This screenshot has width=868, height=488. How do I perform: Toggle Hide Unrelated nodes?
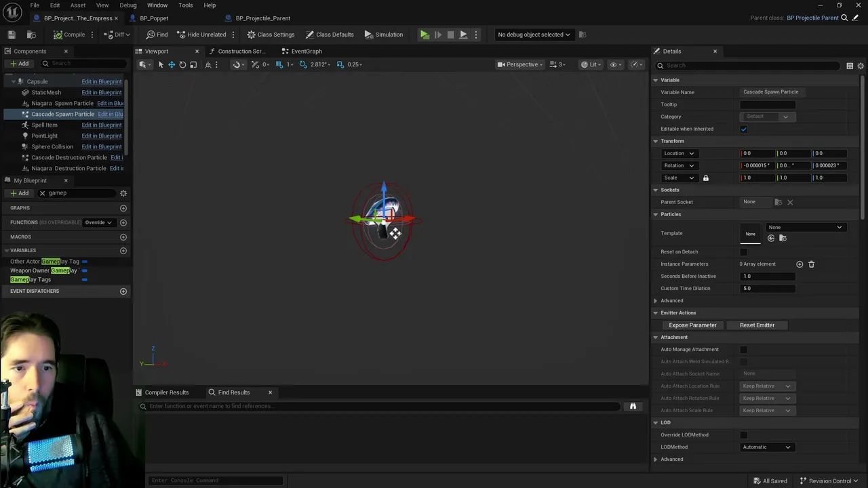coord(201,35)
